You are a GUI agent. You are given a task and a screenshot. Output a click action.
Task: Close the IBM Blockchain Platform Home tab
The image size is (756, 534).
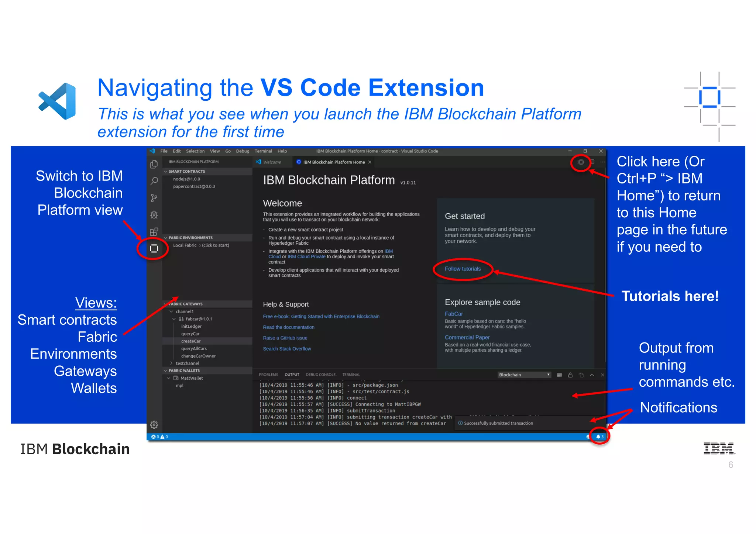click(x=370, y=162)
